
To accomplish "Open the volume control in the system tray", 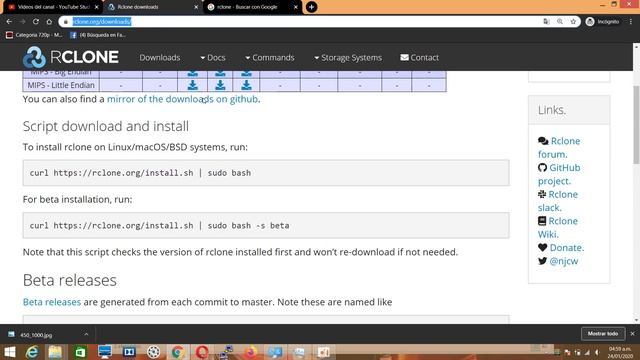I will pyautogui.click(x=598, y=352).
